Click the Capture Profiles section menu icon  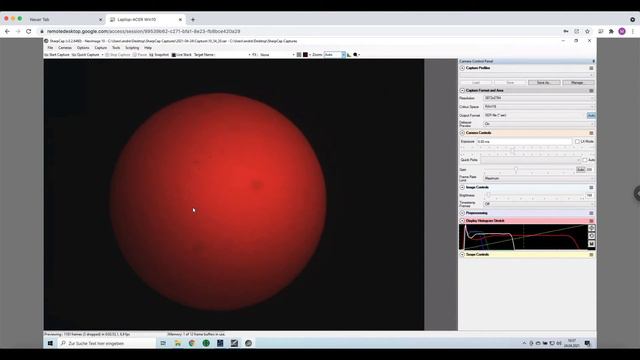pyautogui.click(x=591, y=68)
